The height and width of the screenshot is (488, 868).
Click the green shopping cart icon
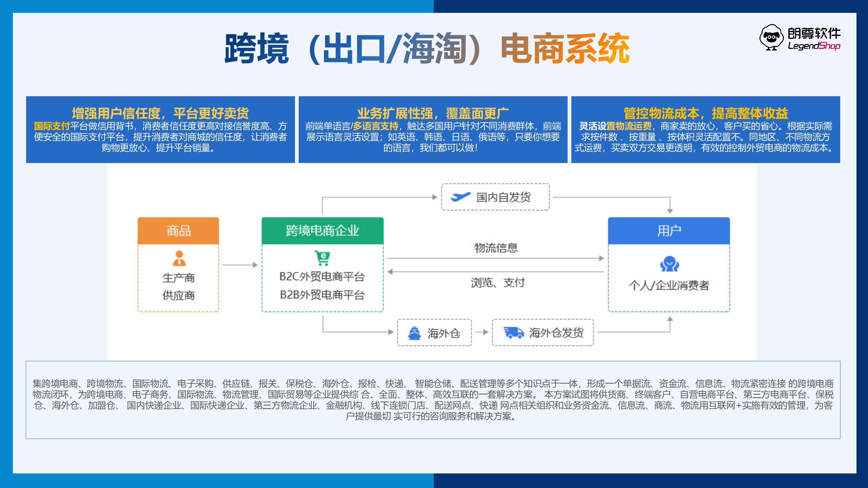pyautogui.click(x=322, y=258)
